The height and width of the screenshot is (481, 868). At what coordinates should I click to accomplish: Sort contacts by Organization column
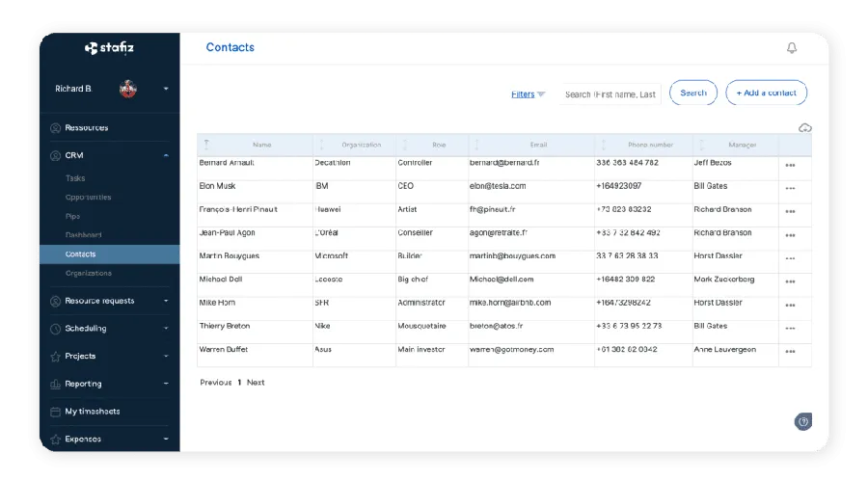361,146
